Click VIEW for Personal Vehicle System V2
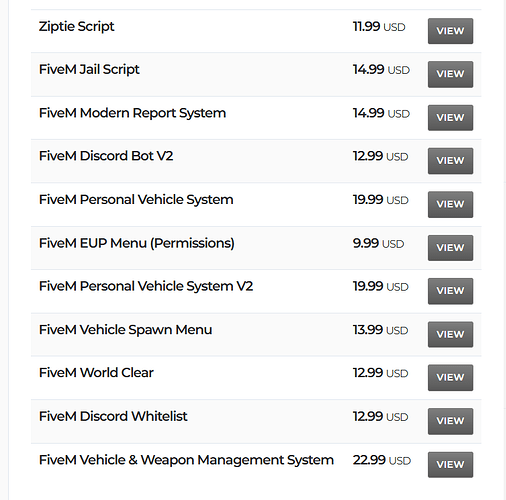 pyautogui.click(x=450, y=291)
